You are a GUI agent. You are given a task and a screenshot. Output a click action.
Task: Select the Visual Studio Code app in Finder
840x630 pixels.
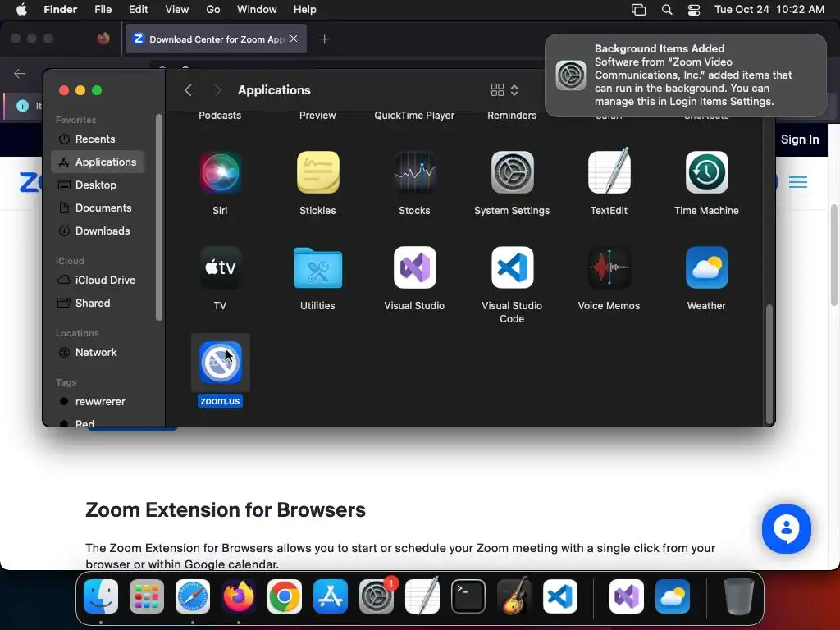pos(512,267)
